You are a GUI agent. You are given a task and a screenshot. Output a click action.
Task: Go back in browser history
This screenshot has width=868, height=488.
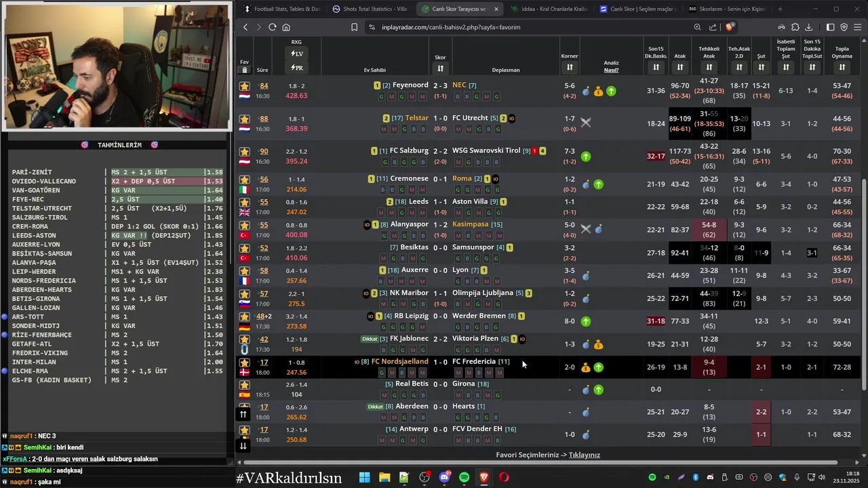click(245, 27)
